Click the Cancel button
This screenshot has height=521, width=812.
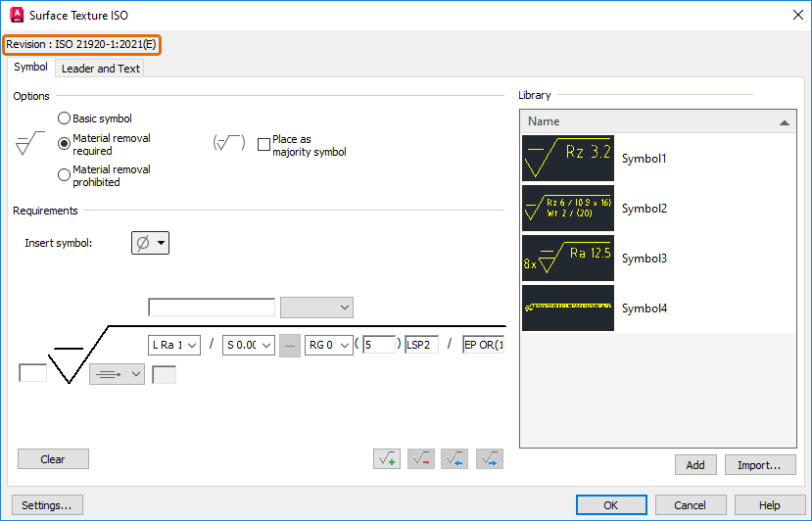click(x=691, y=505)
